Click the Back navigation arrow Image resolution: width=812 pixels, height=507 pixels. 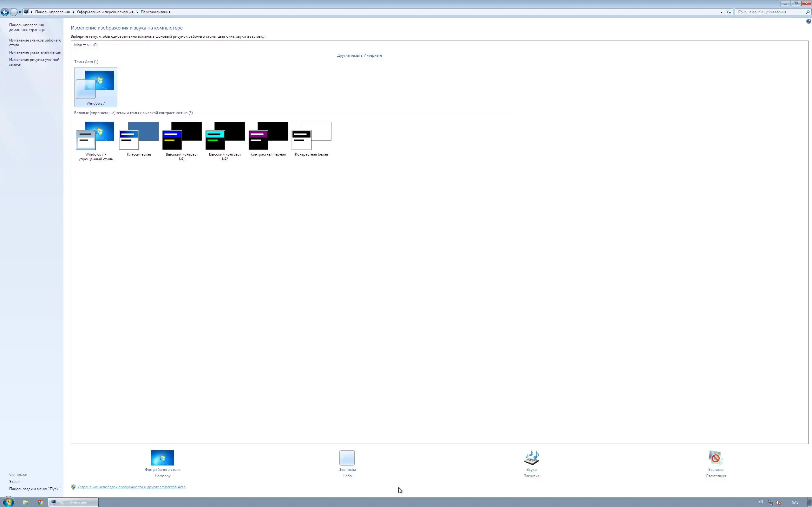[5, 12]
